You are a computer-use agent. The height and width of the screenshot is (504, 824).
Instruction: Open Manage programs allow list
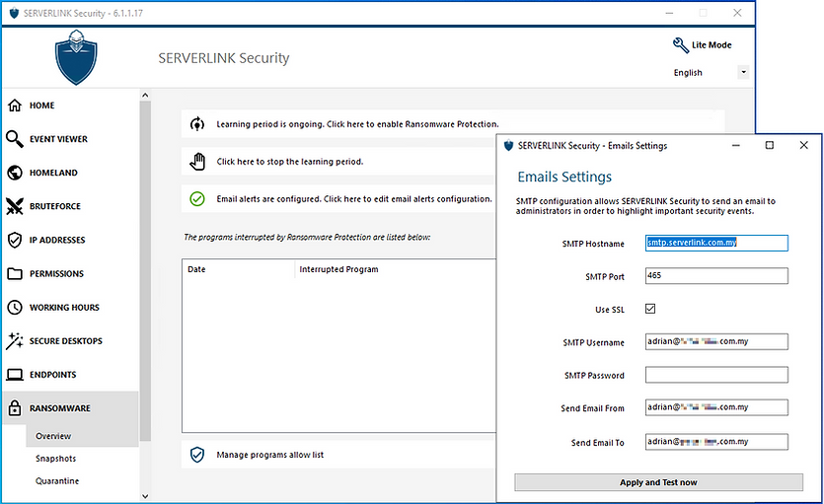(x=270, y=455)
